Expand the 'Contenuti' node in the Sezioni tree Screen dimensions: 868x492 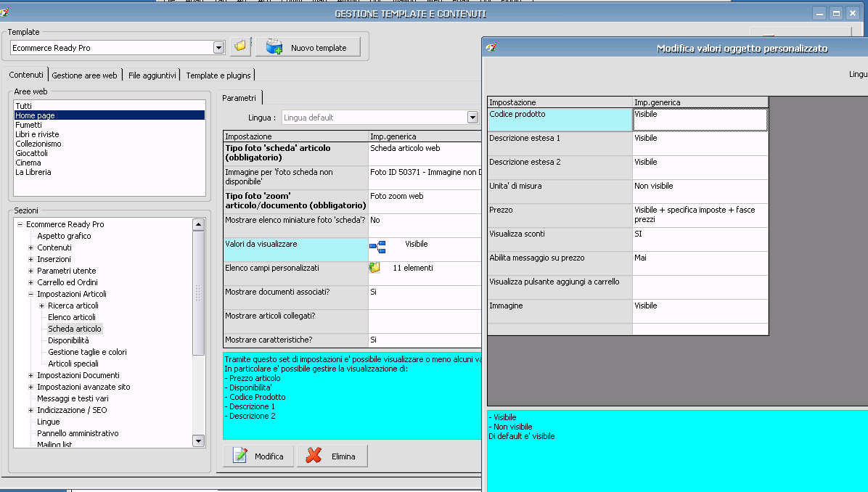pyautogui.click(x=31, y=247)
